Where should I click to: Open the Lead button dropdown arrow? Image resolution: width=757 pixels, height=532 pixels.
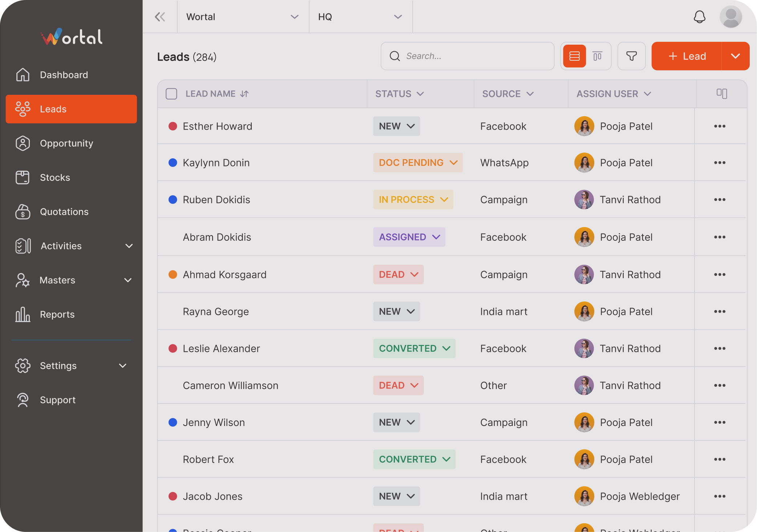tap(736, 56)
